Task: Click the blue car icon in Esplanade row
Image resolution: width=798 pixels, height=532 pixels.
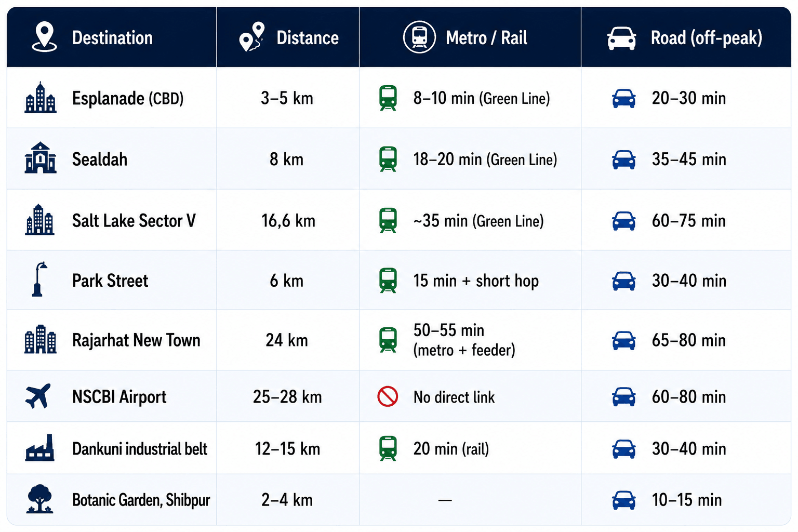Action: pyautogui.click(x=623, y=98)
